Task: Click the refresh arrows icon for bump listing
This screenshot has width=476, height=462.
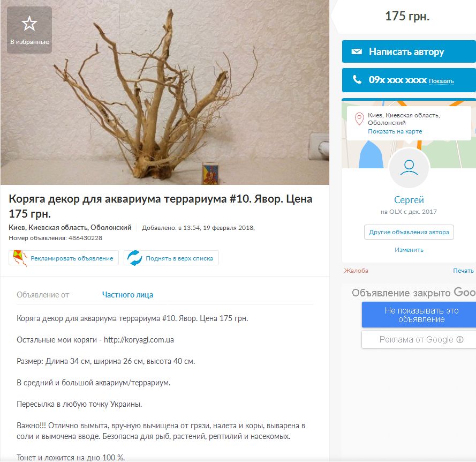Action: (134, 258)
